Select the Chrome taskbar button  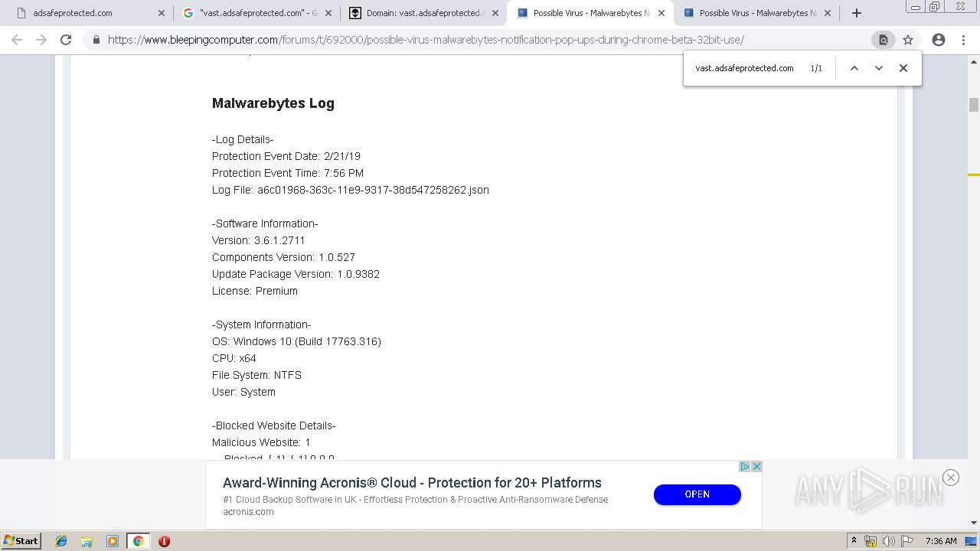(138, 541)
